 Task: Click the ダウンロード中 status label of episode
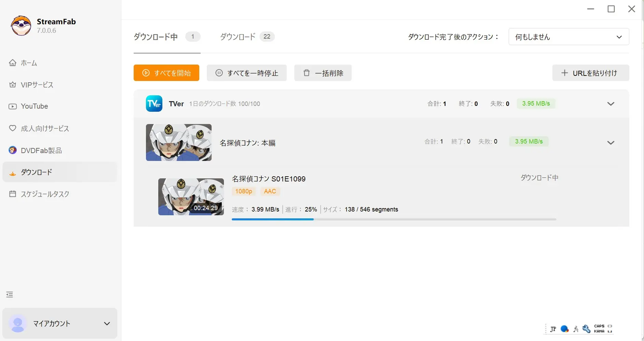pyautogui.click(x=539, y=178)
